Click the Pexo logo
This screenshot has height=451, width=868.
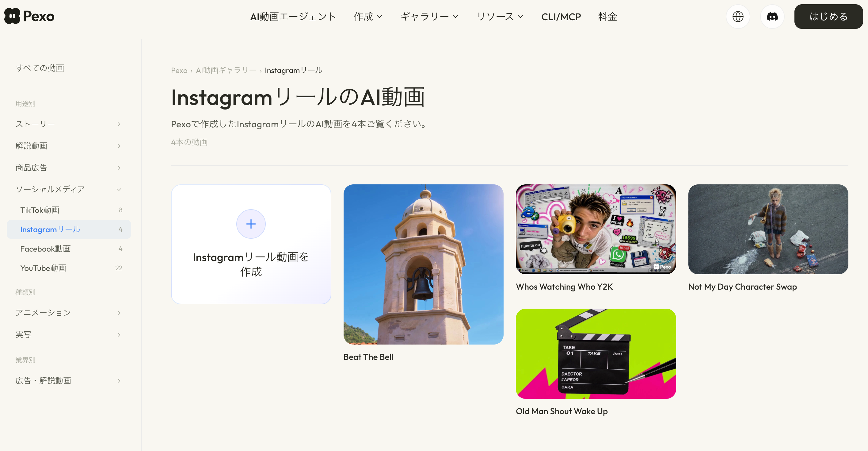(29, 16)
